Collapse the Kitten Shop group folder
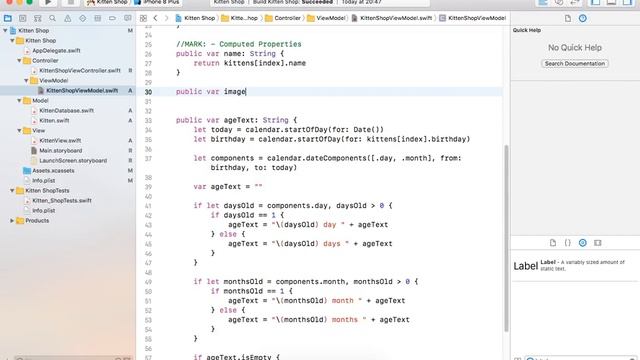 click(12, 40)
